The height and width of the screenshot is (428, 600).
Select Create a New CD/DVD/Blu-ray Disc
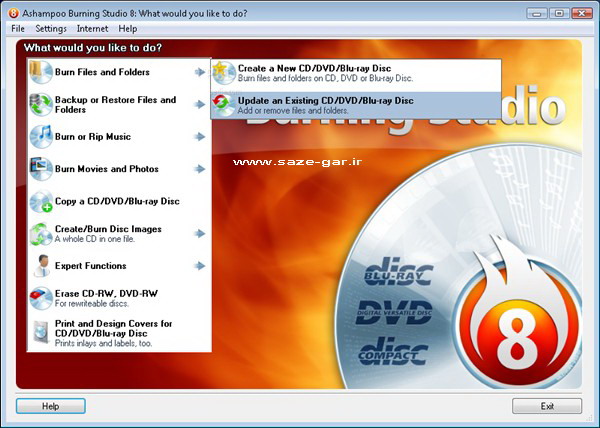[356, 73]
